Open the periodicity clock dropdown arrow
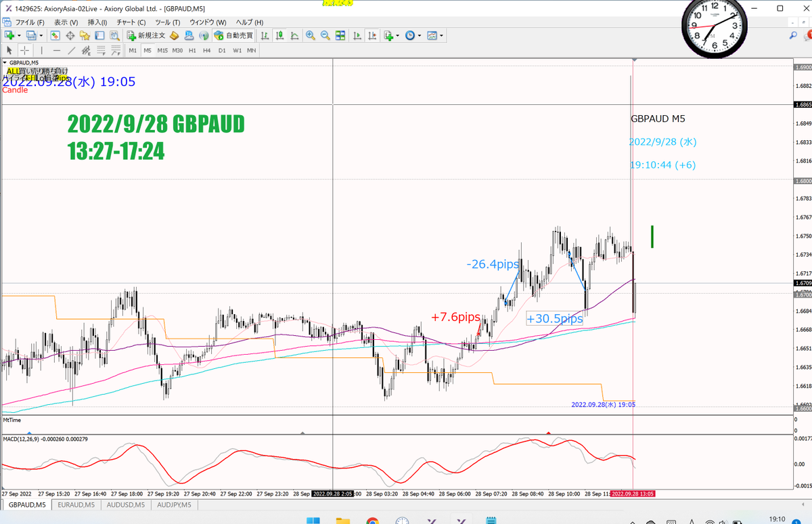This screenshot has width=812, height=524. click(x=420, y=35)
